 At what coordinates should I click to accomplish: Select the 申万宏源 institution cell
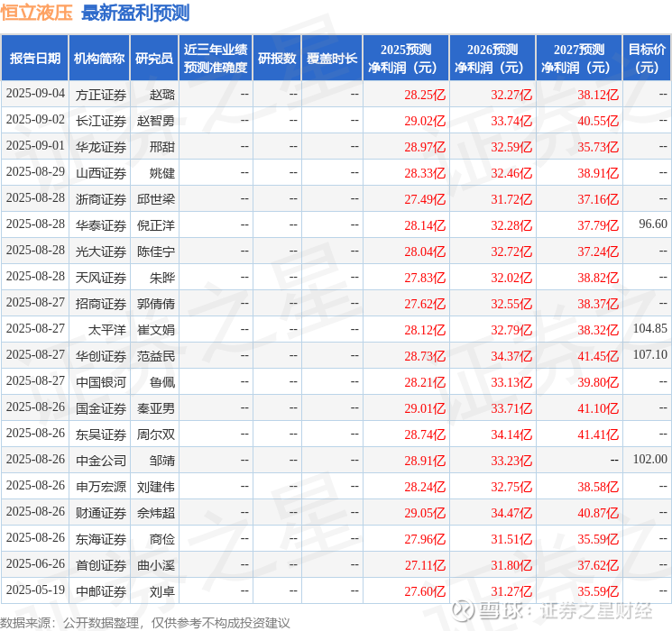coord(101,487)
